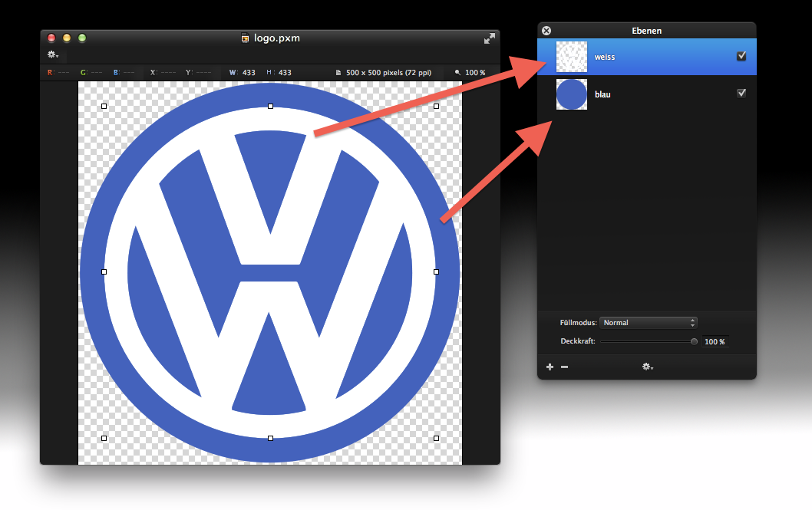Click the Ebenen panel title
Image resolution: width=812 pixels, height=510 pixels.
point(647,31)
